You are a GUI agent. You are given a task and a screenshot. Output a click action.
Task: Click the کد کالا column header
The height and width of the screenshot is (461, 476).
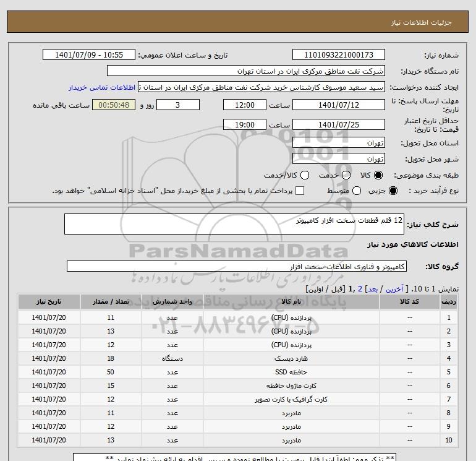[409, 301]
